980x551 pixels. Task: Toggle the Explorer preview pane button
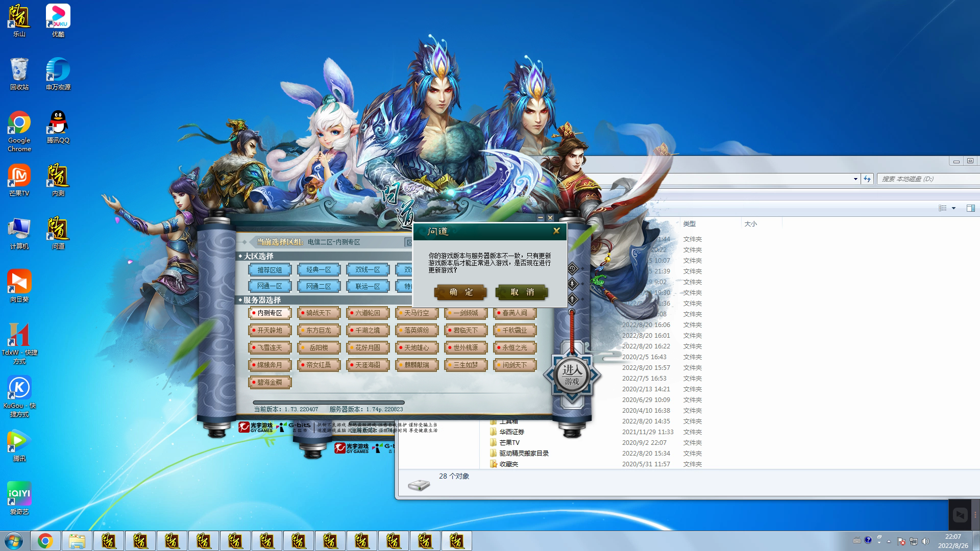[x=970, y=208]
